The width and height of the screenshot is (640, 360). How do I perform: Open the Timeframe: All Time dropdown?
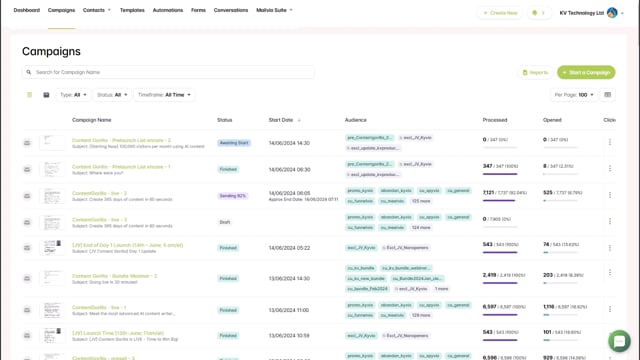[x=164, y=95]
